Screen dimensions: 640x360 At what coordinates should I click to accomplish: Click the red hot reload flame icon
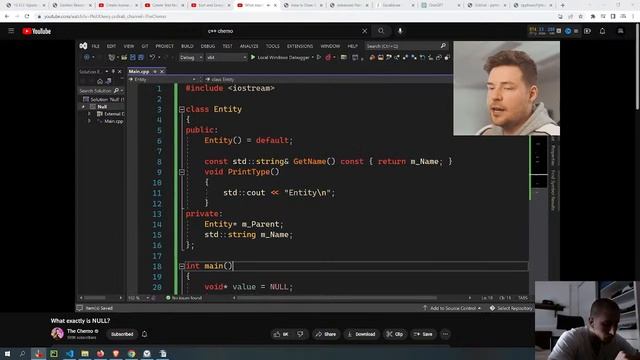(328, 58)
